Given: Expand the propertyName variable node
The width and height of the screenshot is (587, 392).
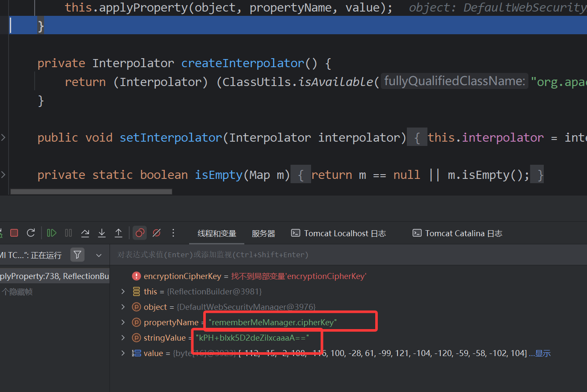Looking at the screenshot, I should tap(123, 322).
